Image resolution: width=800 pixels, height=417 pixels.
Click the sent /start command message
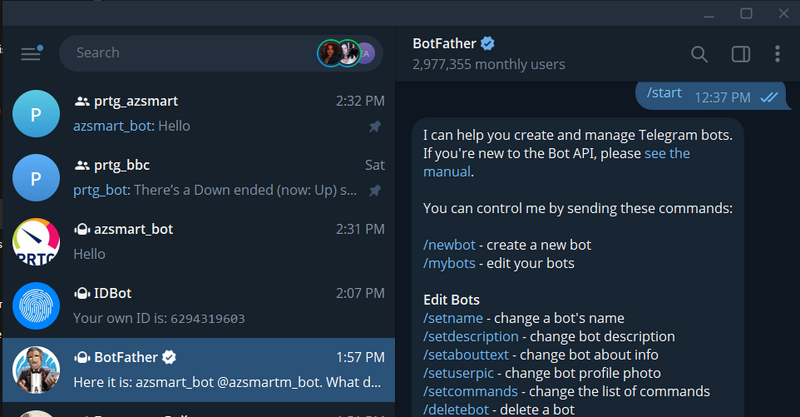click(664, 94)
